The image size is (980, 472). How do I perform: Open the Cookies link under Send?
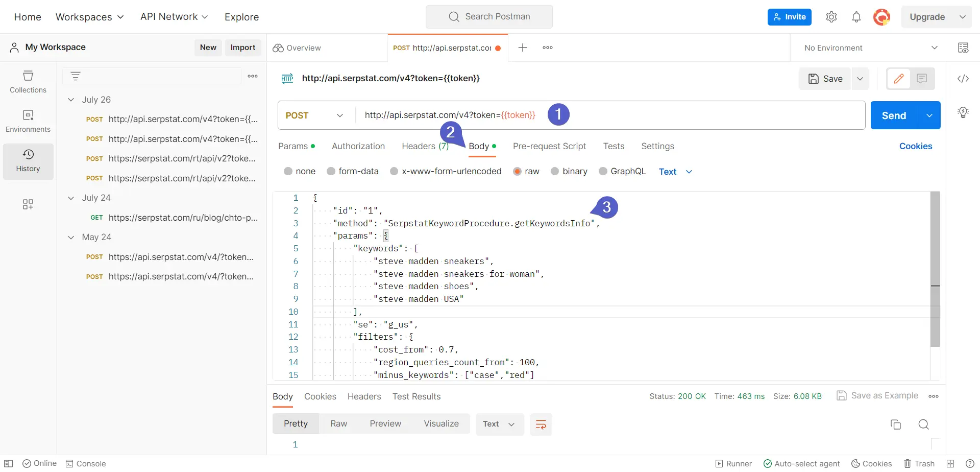(916, 146)
